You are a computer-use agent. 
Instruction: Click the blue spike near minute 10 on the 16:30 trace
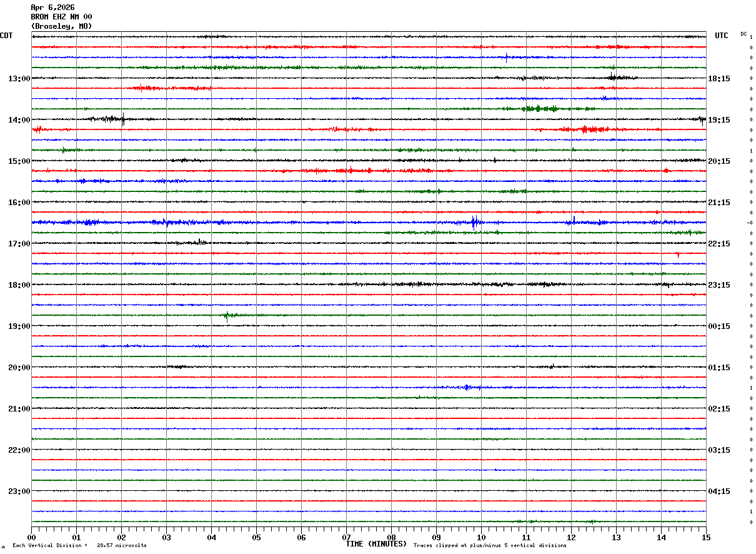click(x=474, y=222)
